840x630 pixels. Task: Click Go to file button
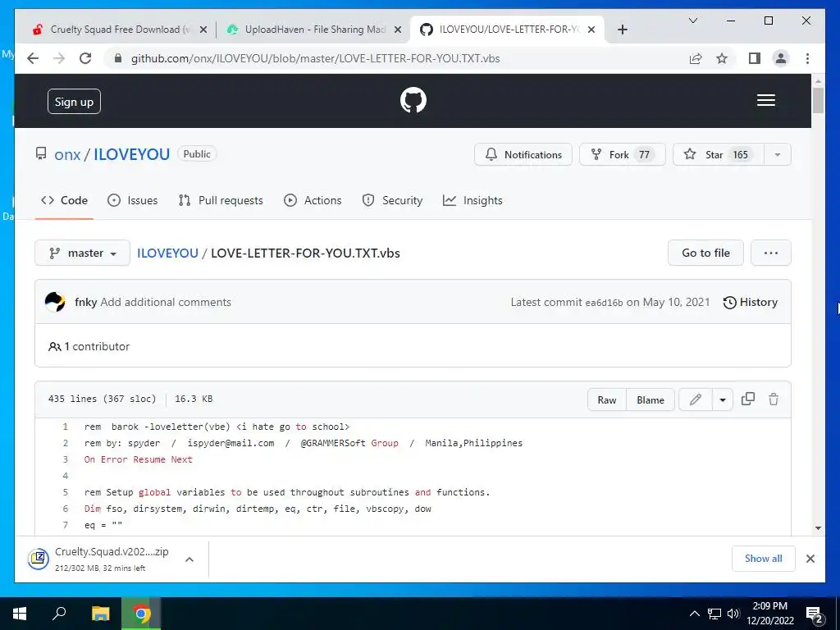pyautogui.click(x=705, y=253)
